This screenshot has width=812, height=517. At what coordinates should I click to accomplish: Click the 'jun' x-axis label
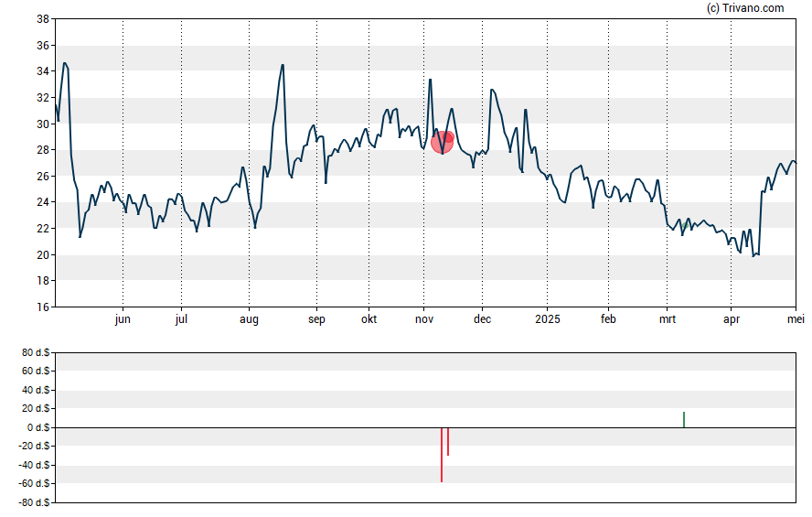[123, 319]
